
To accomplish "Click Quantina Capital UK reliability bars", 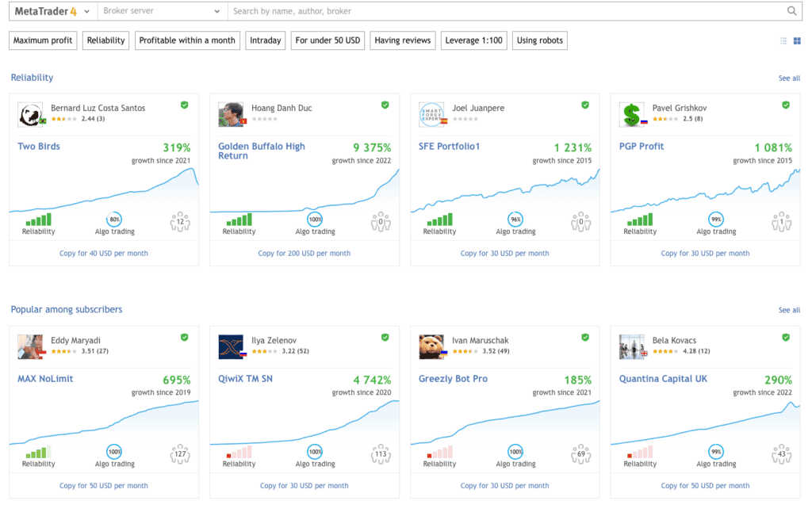I will 639,453.
